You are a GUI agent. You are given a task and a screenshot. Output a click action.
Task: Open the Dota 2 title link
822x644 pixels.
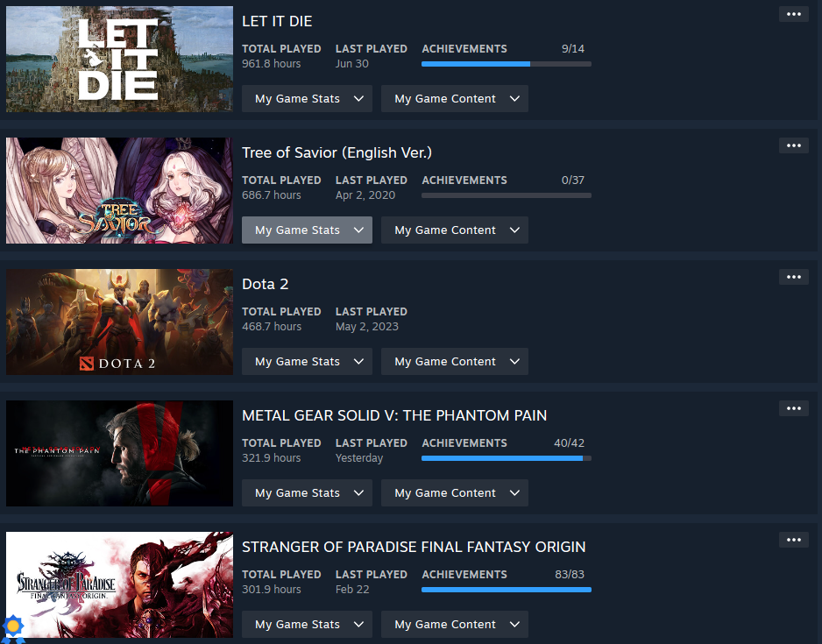point(265,284)
